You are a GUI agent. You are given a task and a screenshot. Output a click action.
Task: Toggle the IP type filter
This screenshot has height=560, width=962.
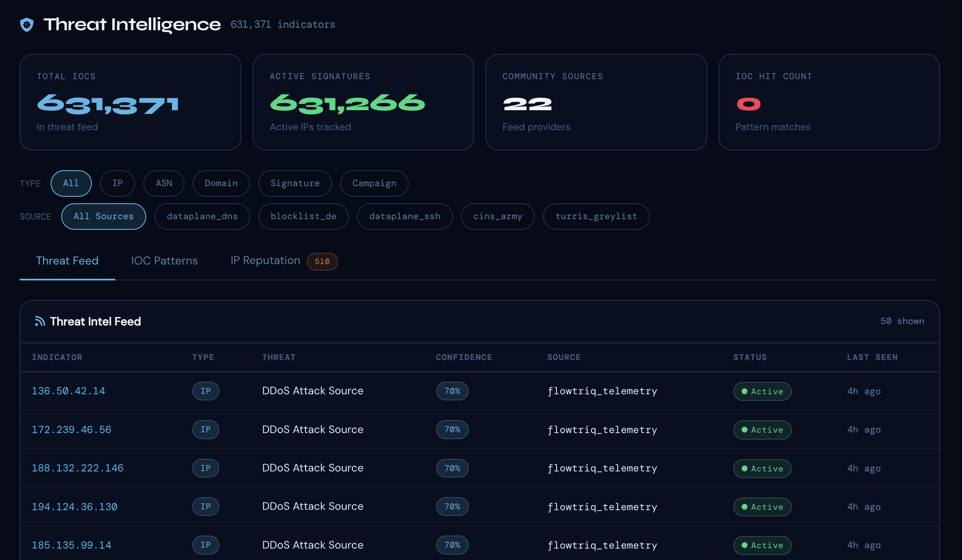pos(118,183)
